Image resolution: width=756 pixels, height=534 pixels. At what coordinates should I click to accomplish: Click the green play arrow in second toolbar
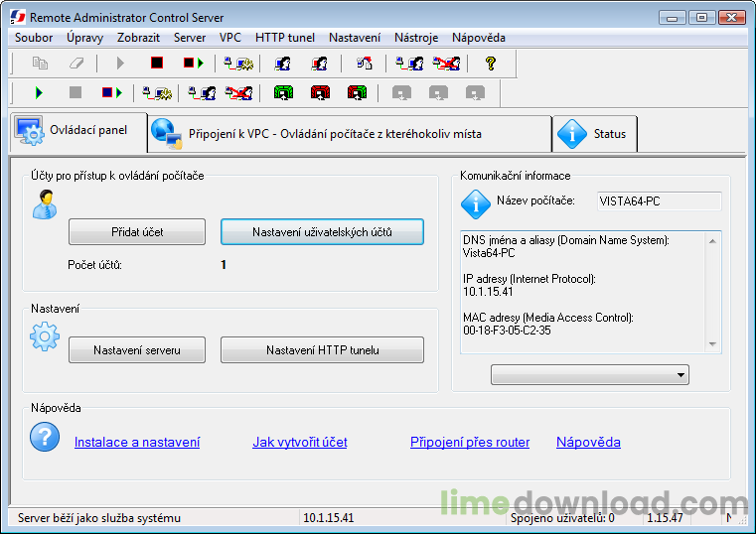point(39,92)
